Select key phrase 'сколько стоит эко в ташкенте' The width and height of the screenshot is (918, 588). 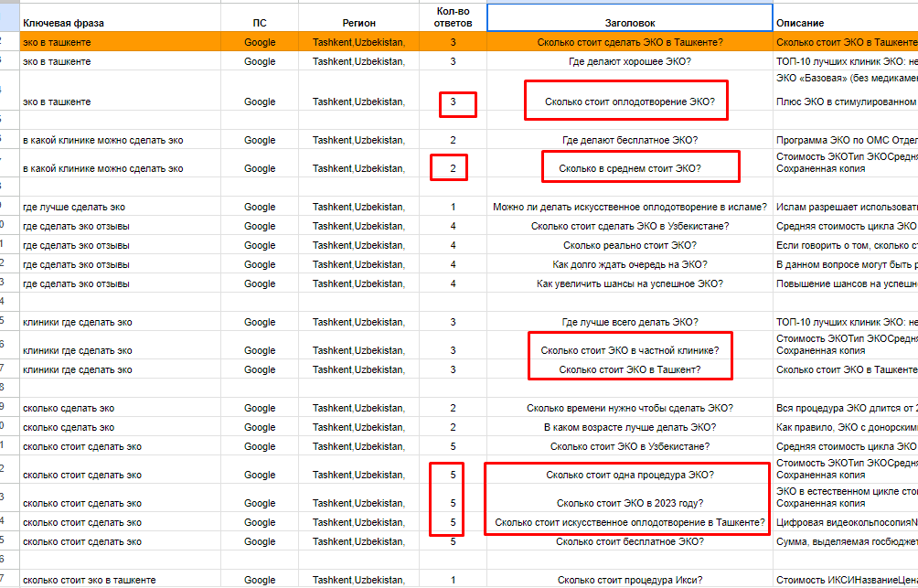click(x=120, y=579)
